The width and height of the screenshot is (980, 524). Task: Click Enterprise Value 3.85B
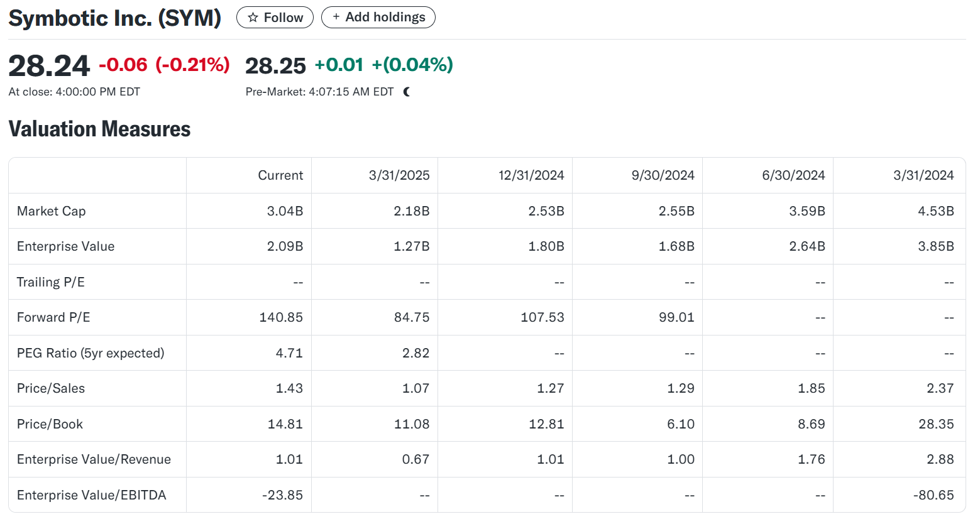click(x=936, y=246)
